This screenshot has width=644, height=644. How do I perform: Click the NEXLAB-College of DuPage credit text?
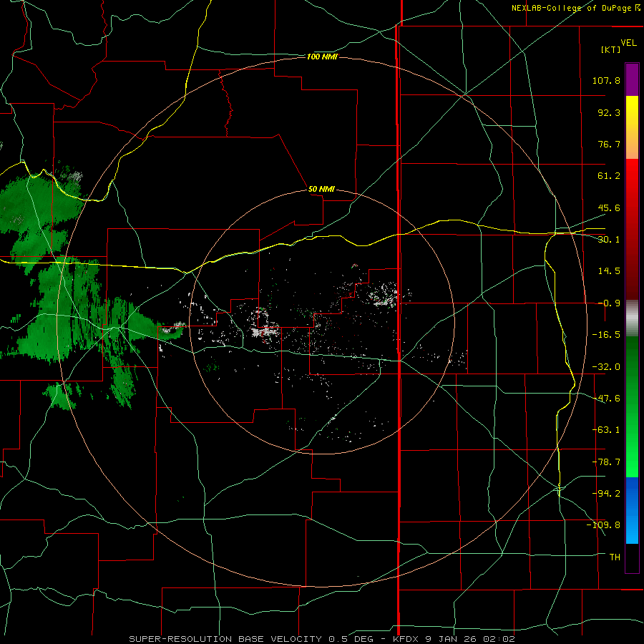click(576, 8)
